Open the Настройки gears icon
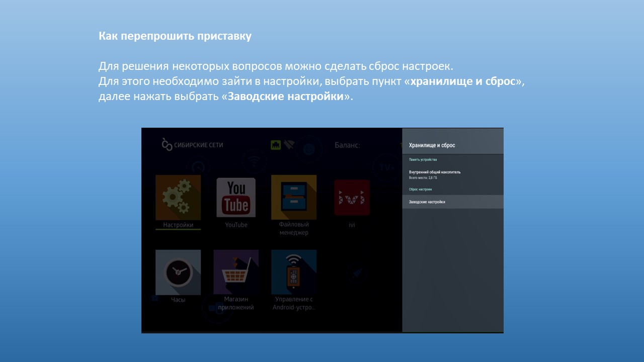 coord(178,198)
